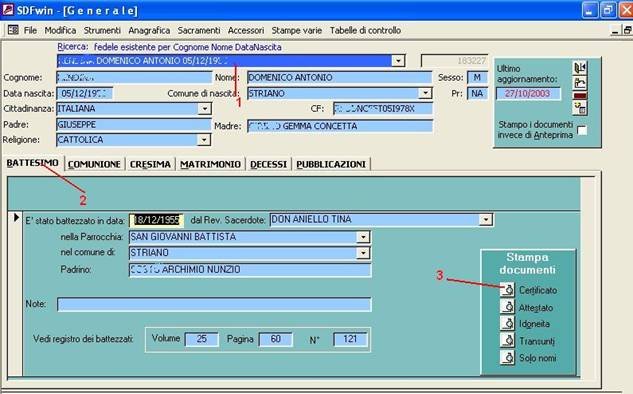633x394 pixels.
Task: Open the Comune di nascita dropdown arrow
Action: click(425, 93)
